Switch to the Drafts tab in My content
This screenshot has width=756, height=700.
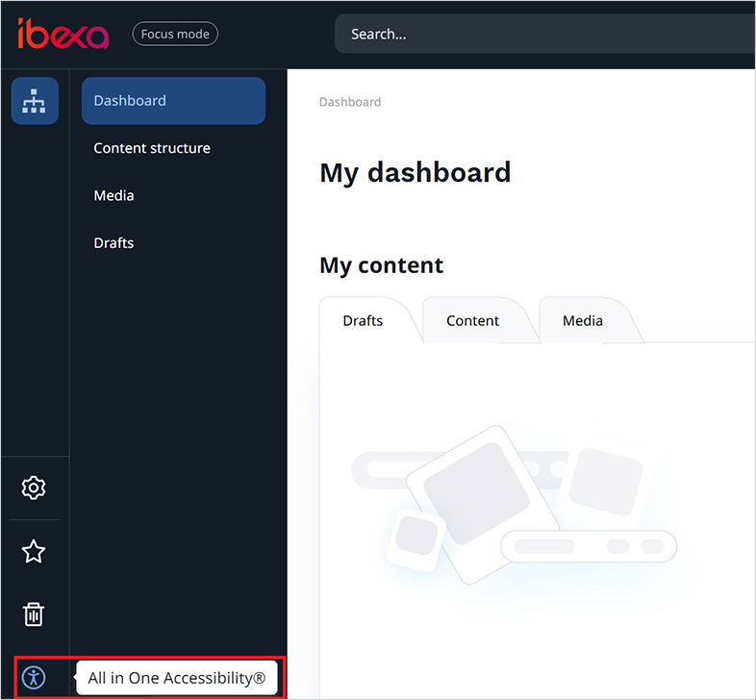tap(363, 320)
